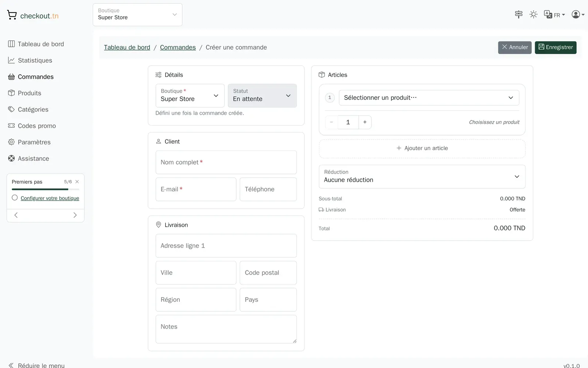Screen dimensions: 588x368
Task: Open the Réduction dropdown
Action: tap(422, 177)
